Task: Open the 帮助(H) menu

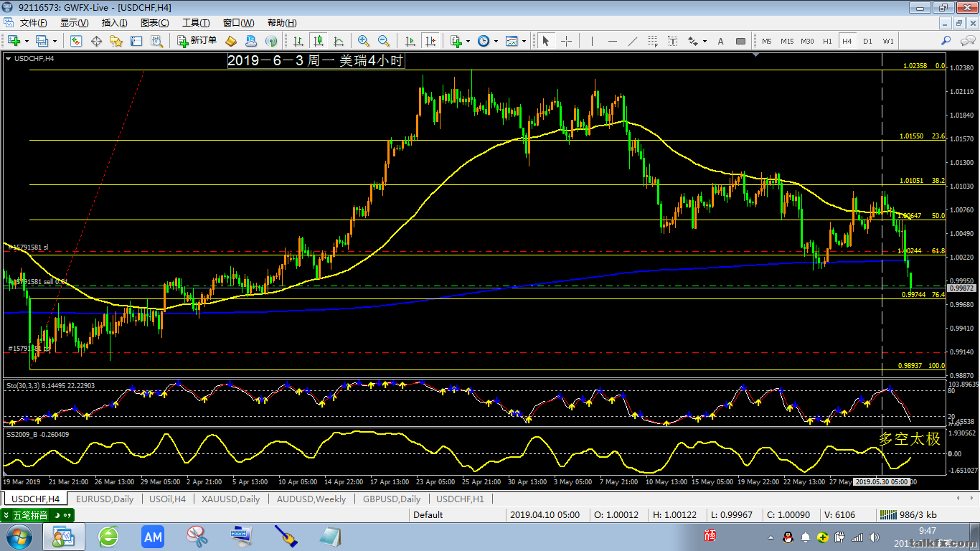Action: click(281, 23)
